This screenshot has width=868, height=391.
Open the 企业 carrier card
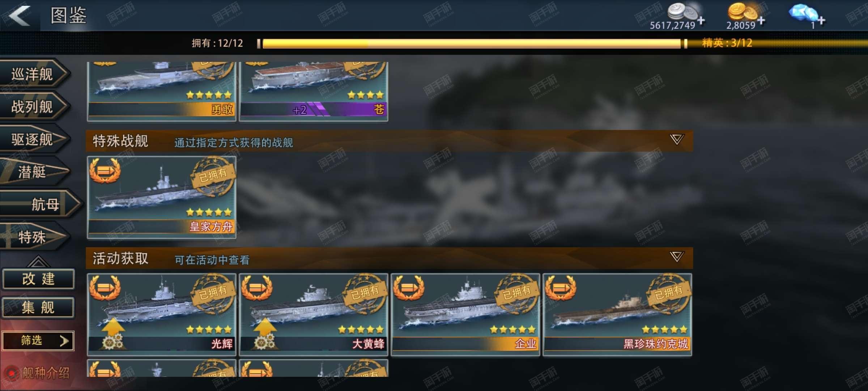(x=465, y=315)
